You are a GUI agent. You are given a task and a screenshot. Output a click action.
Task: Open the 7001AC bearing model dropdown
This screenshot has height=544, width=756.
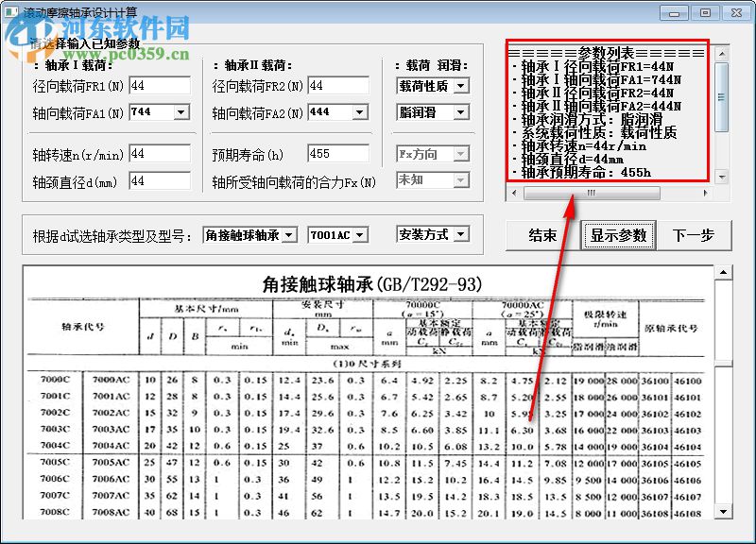[x=358, y=234]
